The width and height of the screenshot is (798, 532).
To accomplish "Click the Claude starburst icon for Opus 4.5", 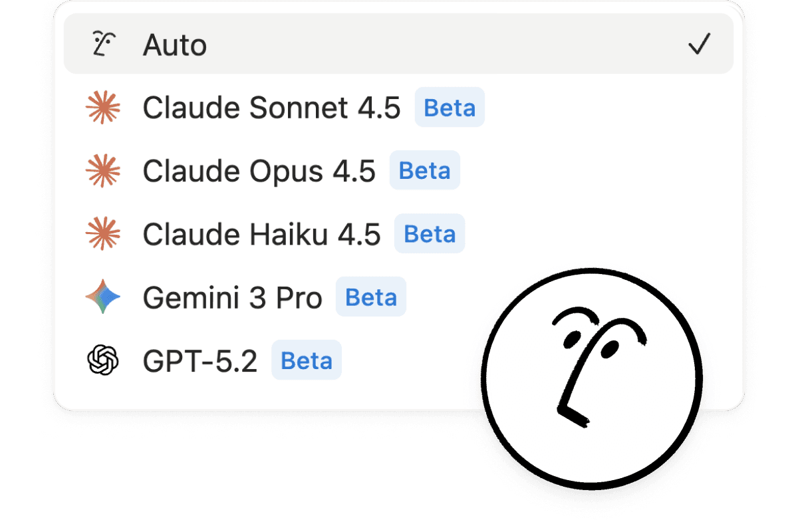I will point(103,171).
